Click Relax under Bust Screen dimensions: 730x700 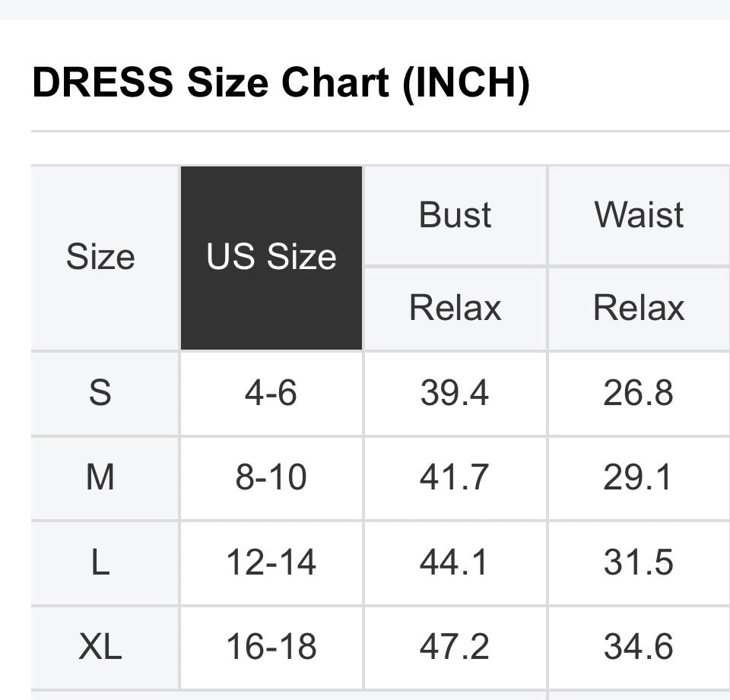point(455,309)
